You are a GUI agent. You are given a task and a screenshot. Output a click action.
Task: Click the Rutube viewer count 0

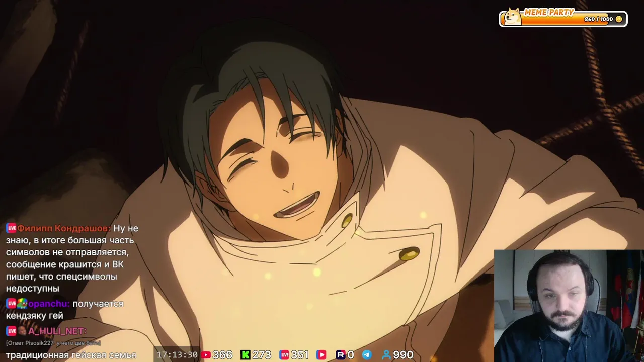[x=351, y=355]
